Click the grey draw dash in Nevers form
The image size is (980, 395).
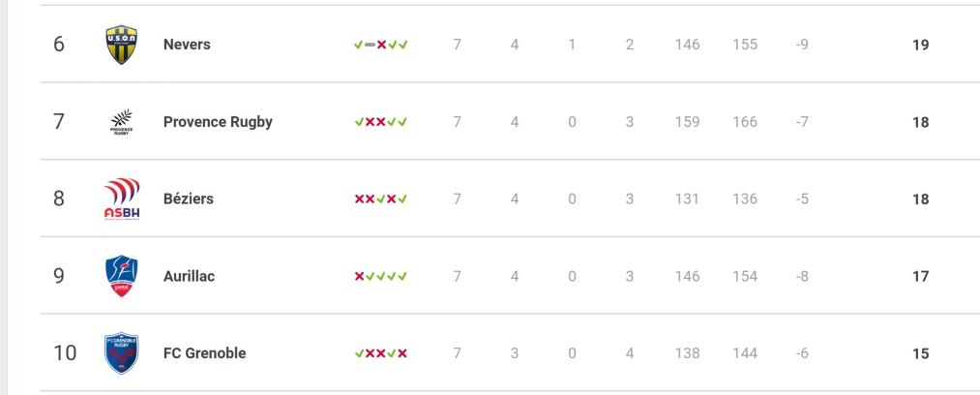(x=370, y=45)
